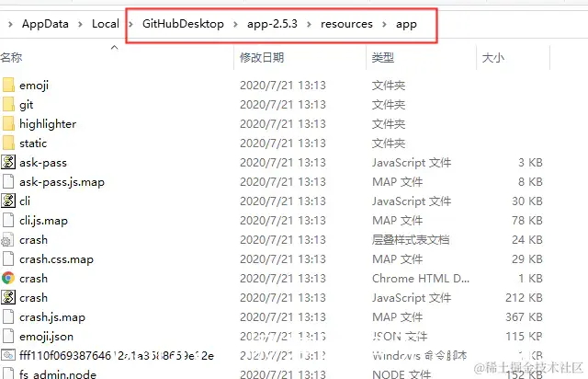Screen dimensions: 588x379
Task: Select the fs_admin.node file name
Action: click(58, 374)
